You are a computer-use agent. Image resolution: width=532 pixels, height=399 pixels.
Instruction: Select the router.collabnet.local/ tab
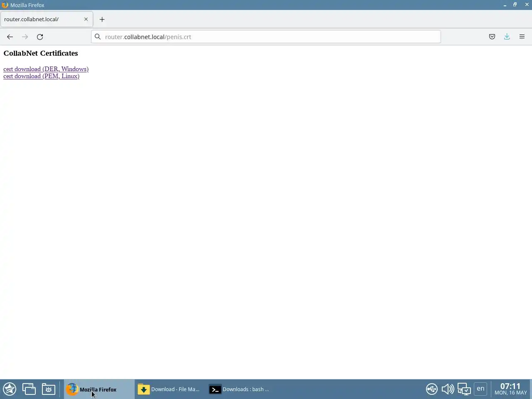46,19
